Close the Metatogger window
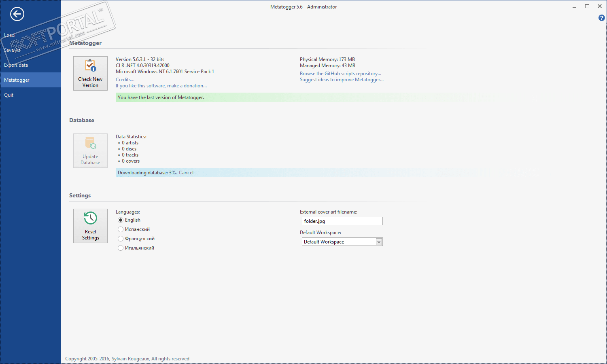Viewport: 607px width, 364px height. coord(600,6)
